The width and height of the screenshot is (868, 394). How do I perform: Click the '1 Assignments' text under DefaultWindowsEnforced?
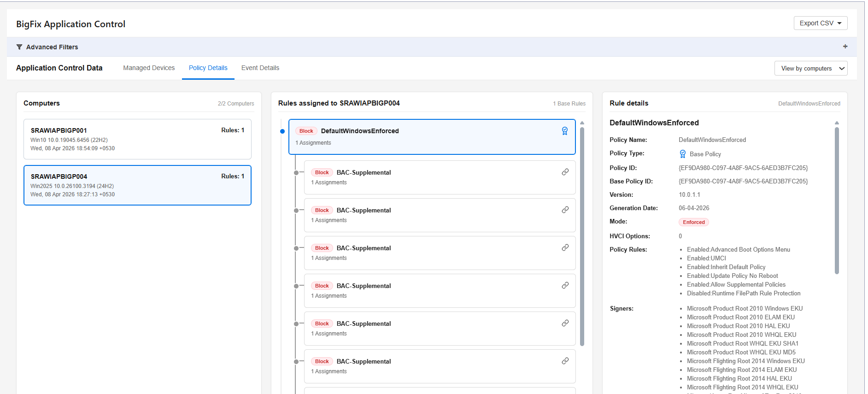tap(313, 143)
